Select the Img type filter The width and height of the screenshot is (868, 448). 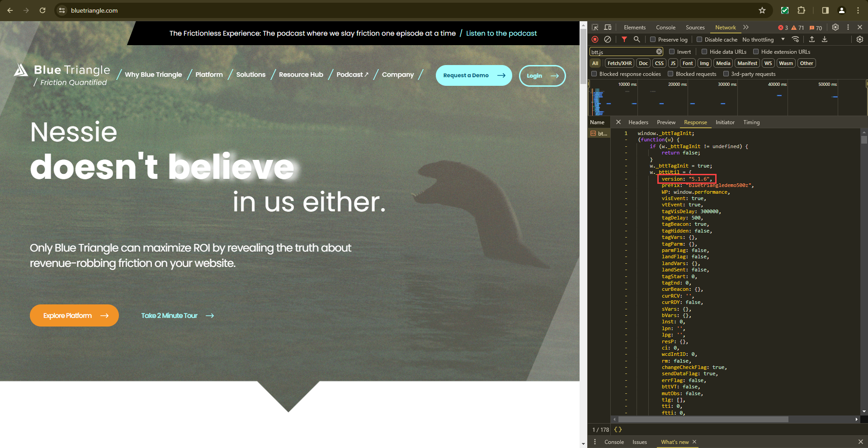click(704, 63)
